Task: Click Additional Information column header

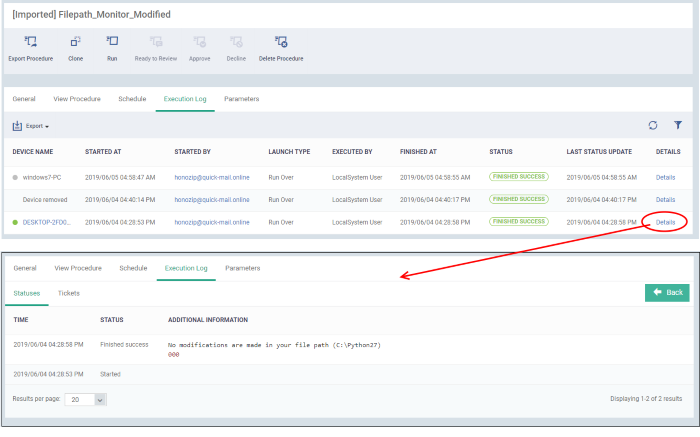Action: click(x=208, y=320)
